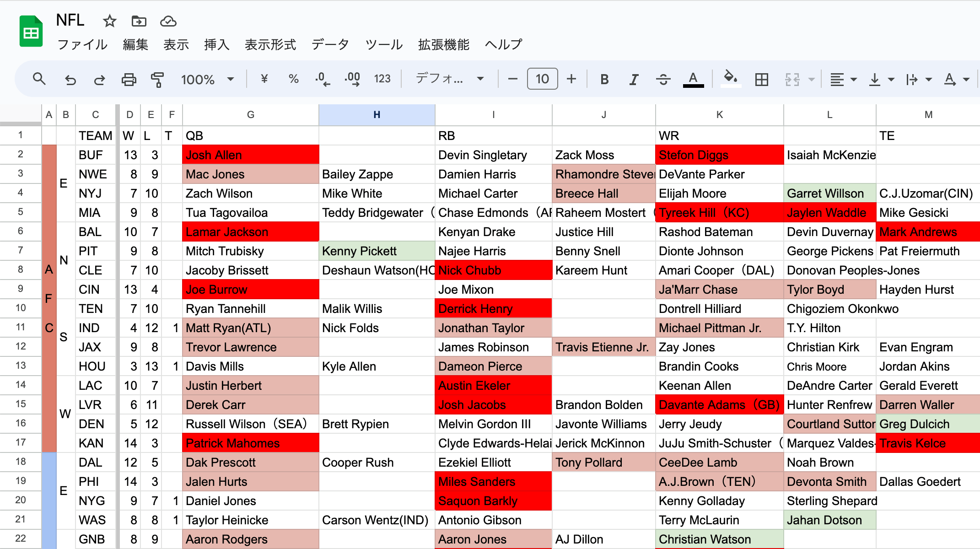
Task: Select column G header
Action: pyautogui.click(x=250, y=115)
